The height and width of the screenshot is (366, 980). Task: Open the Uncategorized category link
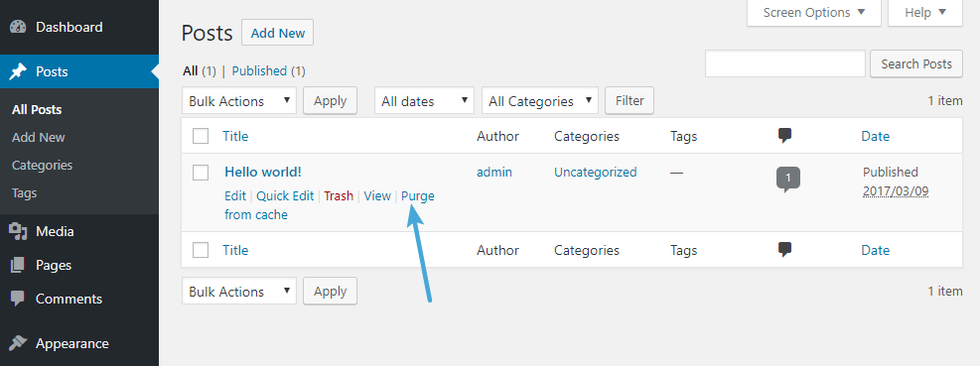[596, 172]
